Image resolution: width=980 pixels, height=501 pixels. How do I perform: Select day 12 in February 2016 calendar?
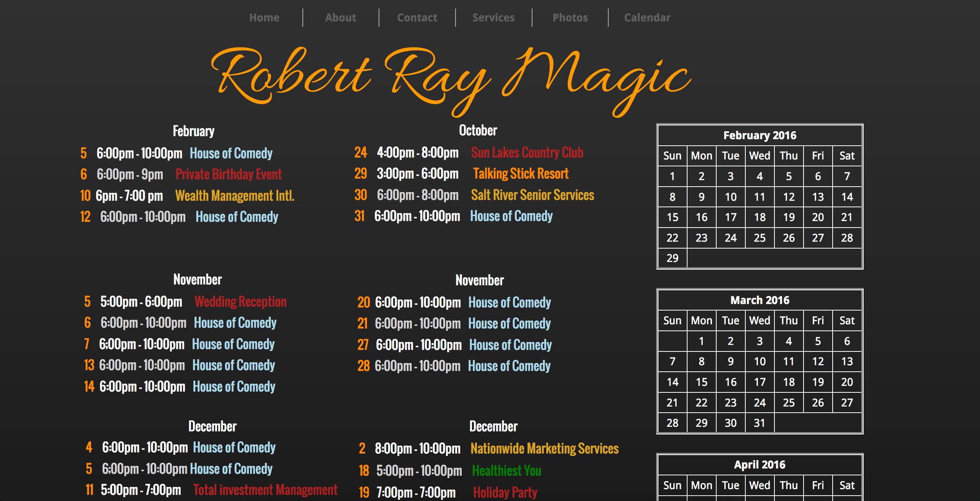point(789,197)
